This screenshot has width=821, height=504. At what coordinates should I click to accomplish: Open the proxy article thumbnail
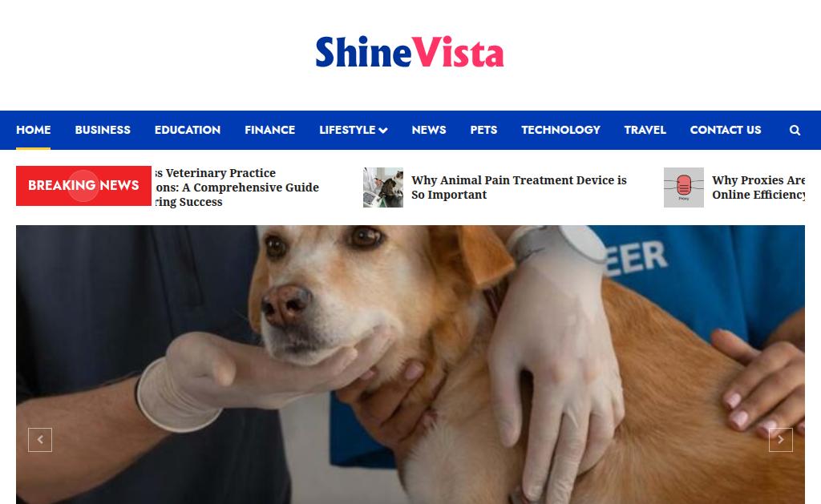point(683,187)
